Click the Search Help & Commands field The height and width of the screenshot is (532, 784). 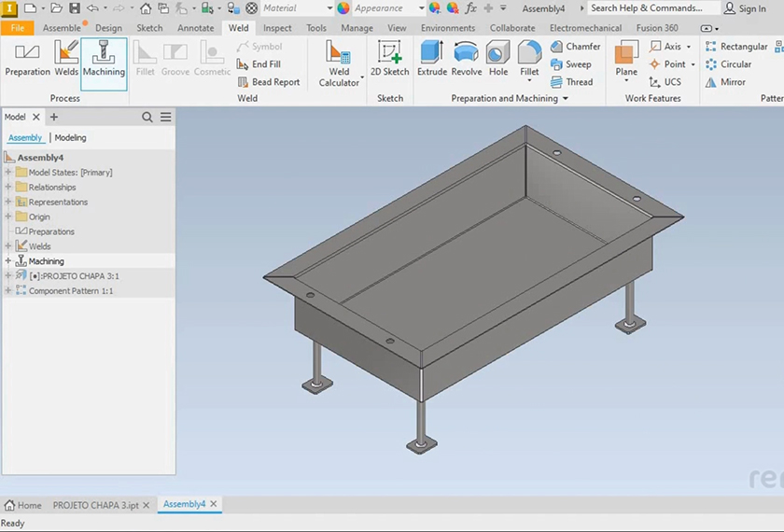646,8
